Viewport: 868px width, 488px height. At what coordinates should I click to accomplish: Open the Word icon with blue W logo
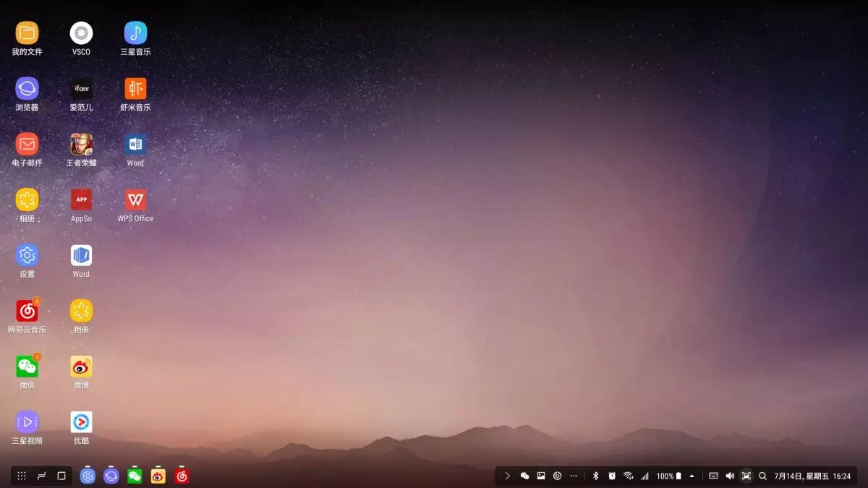coord(135,144)
